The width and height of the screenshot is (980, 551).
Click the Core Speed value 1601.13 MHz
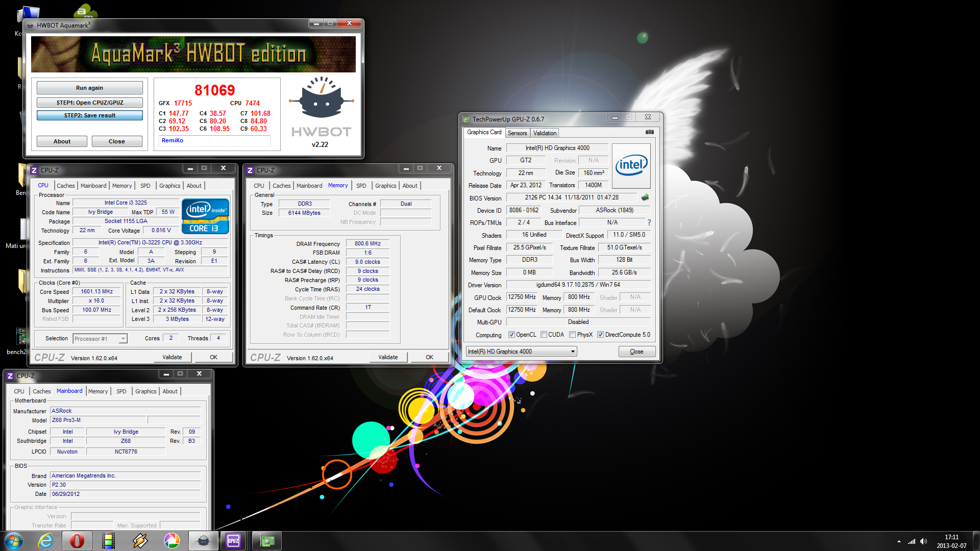pyautogui.click(x=96, y=292)
